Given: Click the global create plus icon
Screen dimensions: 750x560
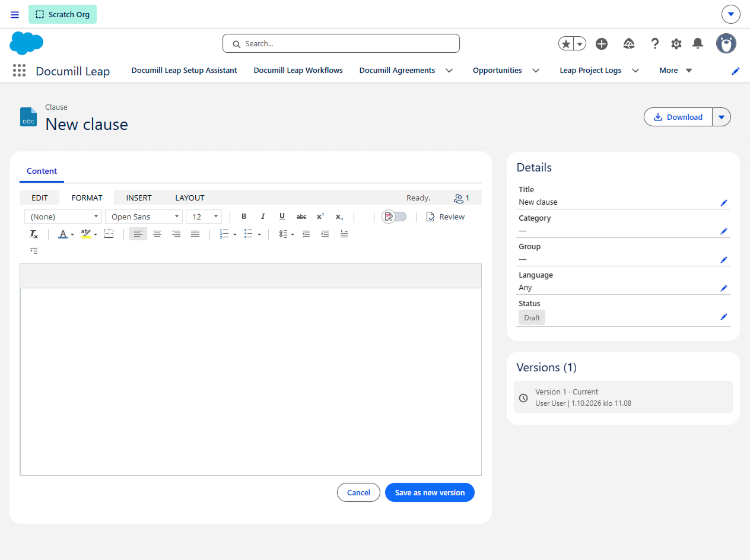Looking at the screenshot, I should [602, 43].
